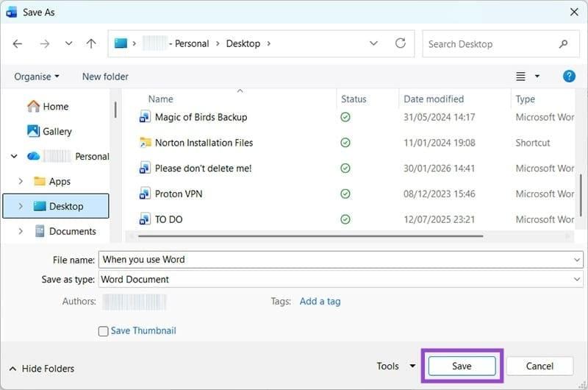
Task: Refresh the Desktop folder listing
Action: 401,43
